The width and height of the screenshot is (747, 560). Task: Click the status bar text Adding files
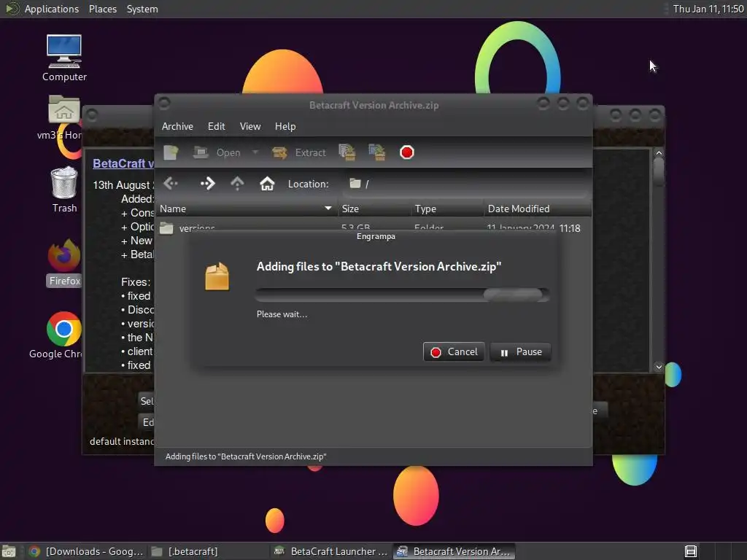click(246, 456)
